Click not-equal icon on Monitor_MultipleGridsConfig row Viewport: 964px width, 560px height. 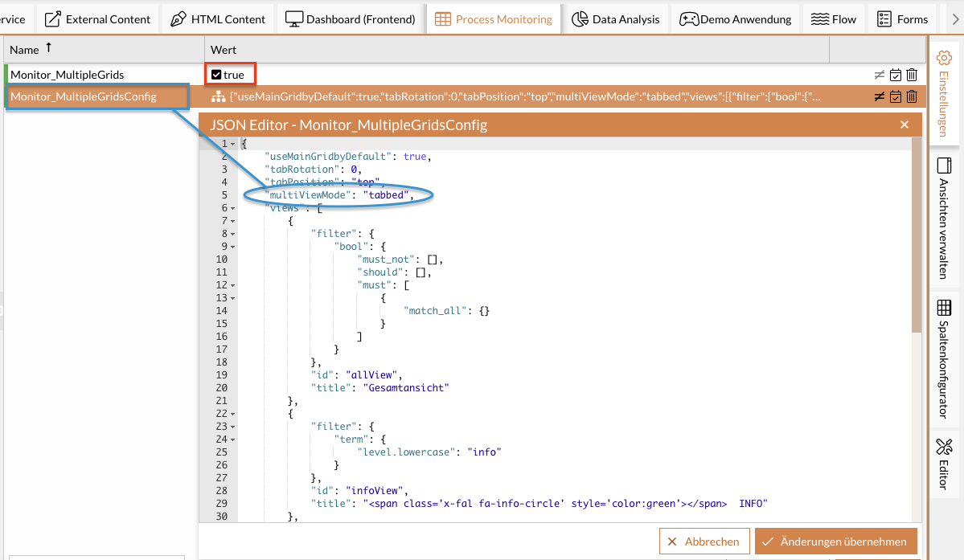[x=880, y=96]
